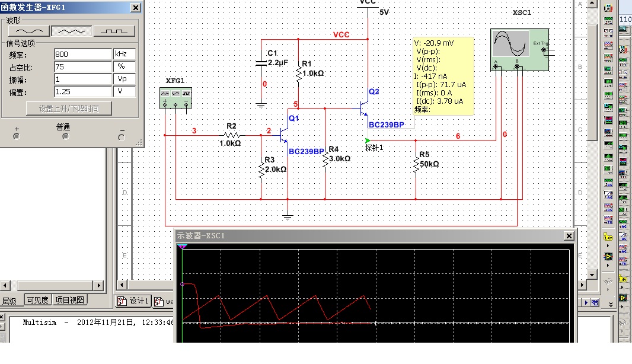
Task: Click the 偏置 input field showing 1.25
Action: 83,91
